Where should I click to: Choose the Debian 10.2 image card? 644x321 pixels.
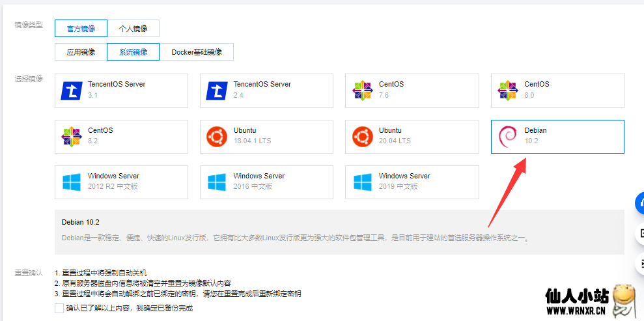coord(558,137)
